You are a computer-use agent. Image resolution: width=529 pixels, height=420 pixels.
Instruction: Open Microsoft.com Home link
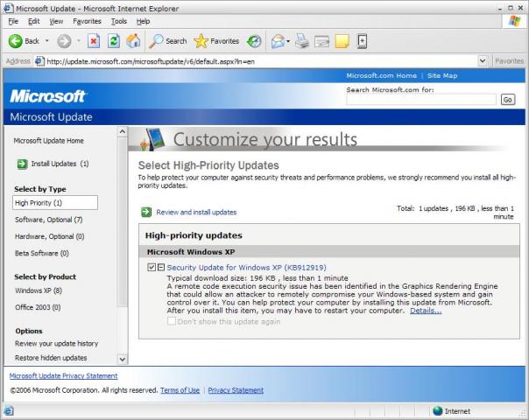(381, 75)
